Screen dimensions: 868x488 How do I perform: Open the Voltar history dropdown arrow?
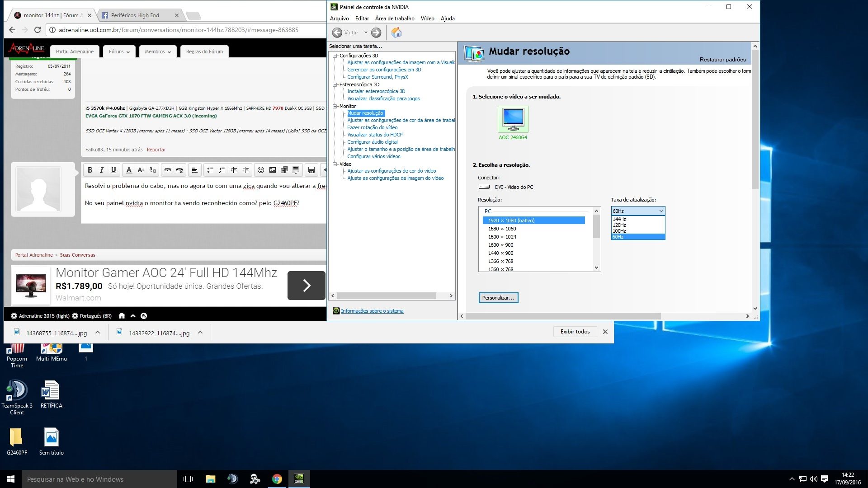[x=366, y=33]
